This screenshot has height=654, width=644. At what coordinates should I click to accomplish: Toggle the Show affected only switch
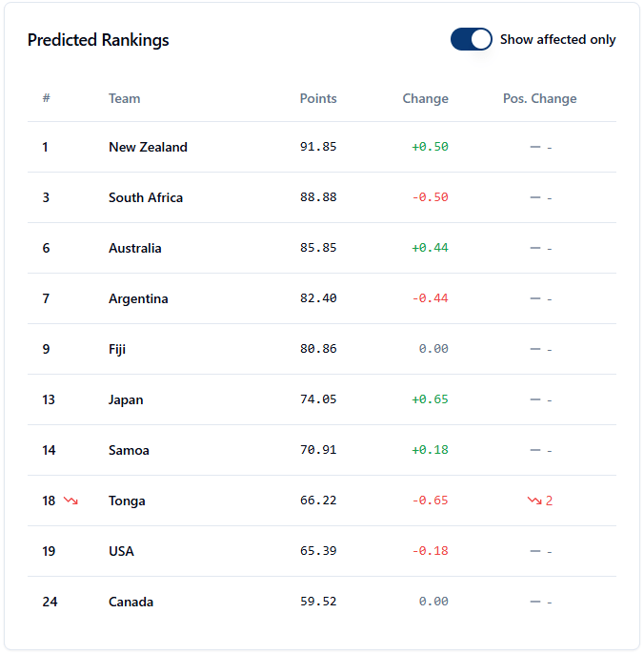tap(471, 39)
